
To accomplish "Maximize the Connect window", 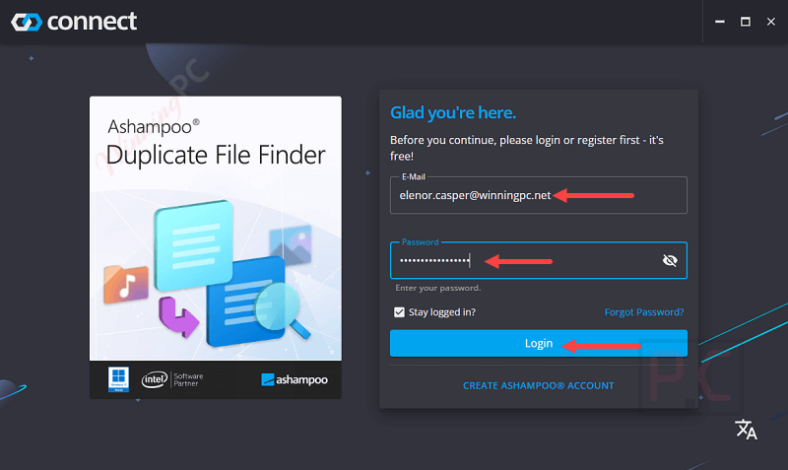I will 745,22.
